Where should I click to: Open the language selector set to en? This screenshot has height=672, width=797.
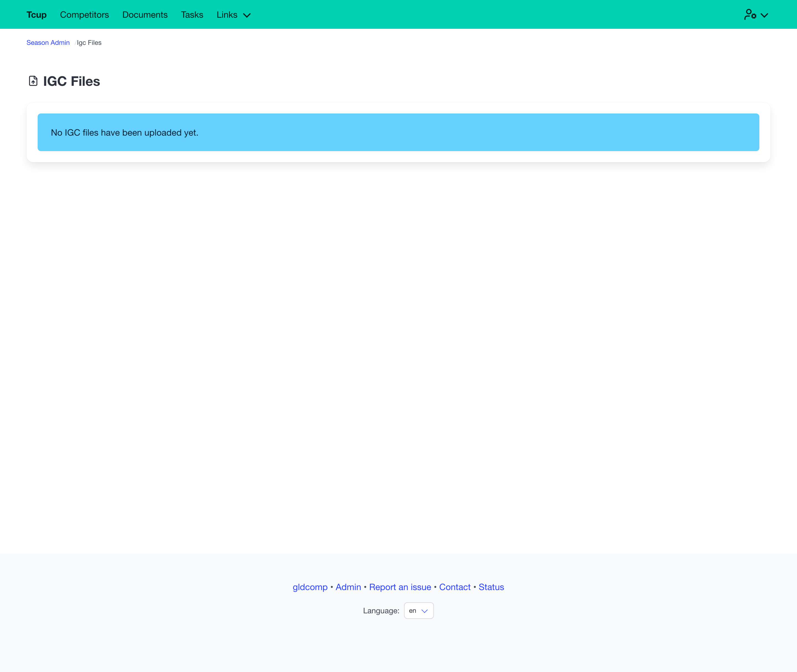point(419,610)
